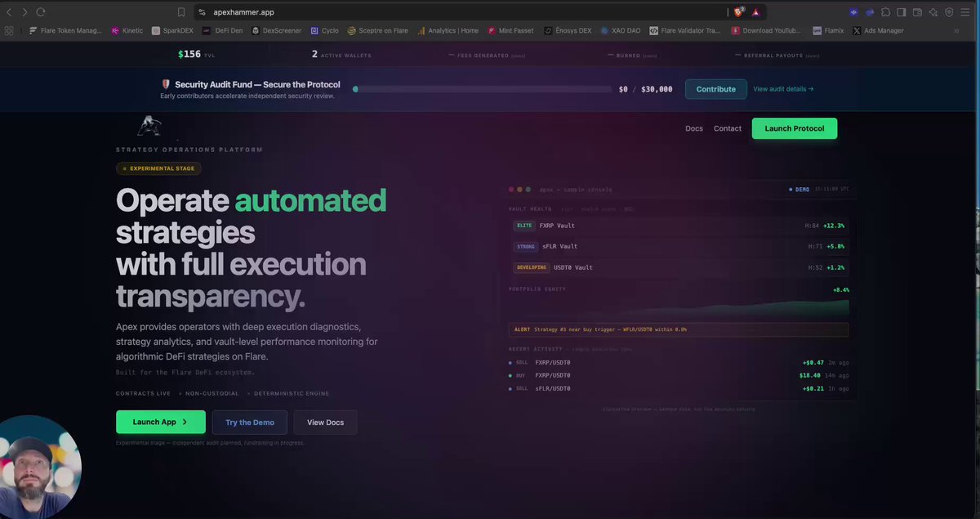
Task: Open site settings icon beside the URL
Action: (203, 12)
